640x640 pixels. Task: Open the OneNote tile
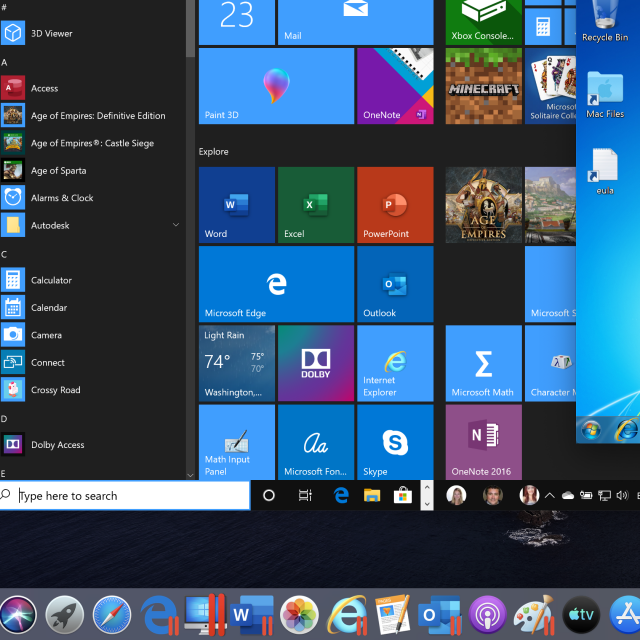pos(395,86)
